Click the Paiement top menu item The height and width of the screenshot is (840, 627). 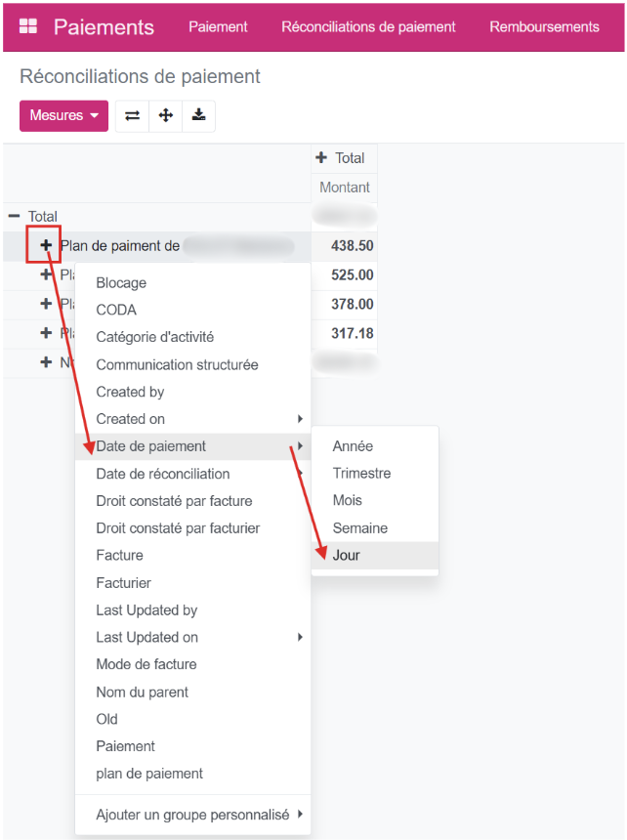tap(218, 26)
